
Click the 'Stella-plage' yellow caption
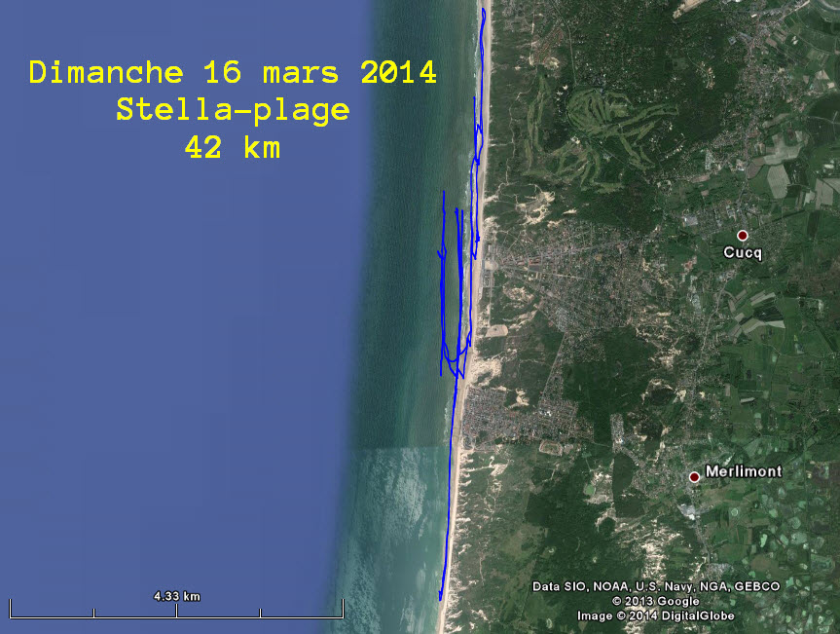233,110
